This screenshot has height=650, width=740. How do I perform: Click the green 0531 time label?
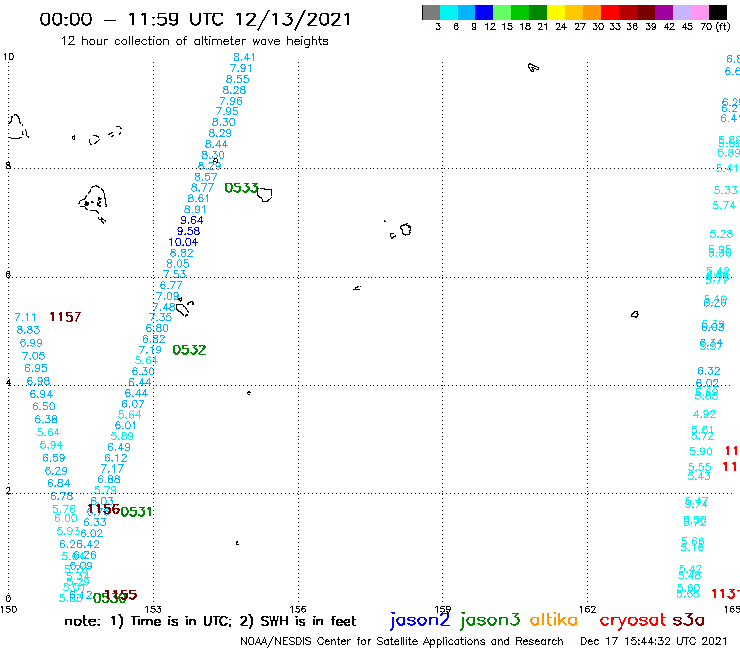click(x=137, y=512)
